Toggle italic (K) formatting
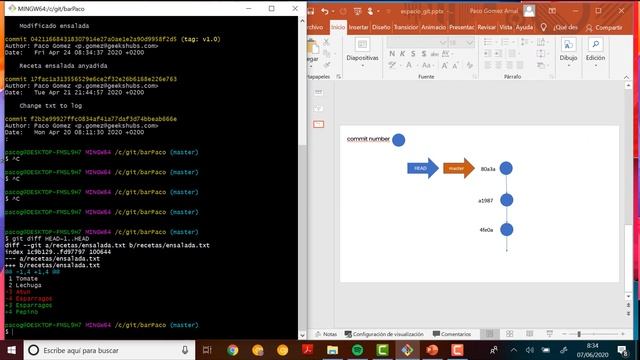The height and width of the screenshot is (360, 640). (402, 54)
